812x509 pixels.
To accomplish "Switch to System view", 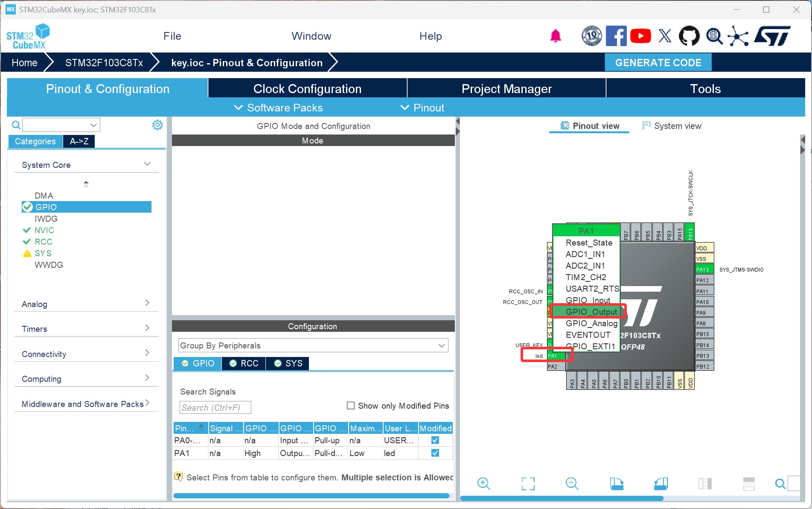I will tap(672, 126).
